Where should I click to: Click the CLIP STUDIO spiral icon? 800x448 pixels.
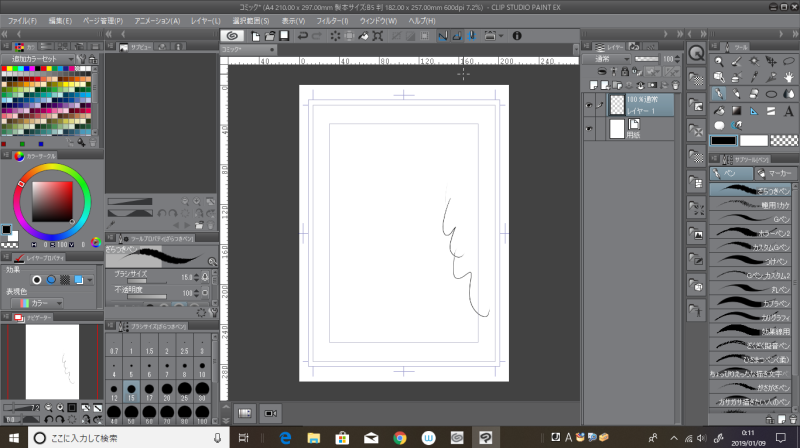tap(233, 35)
